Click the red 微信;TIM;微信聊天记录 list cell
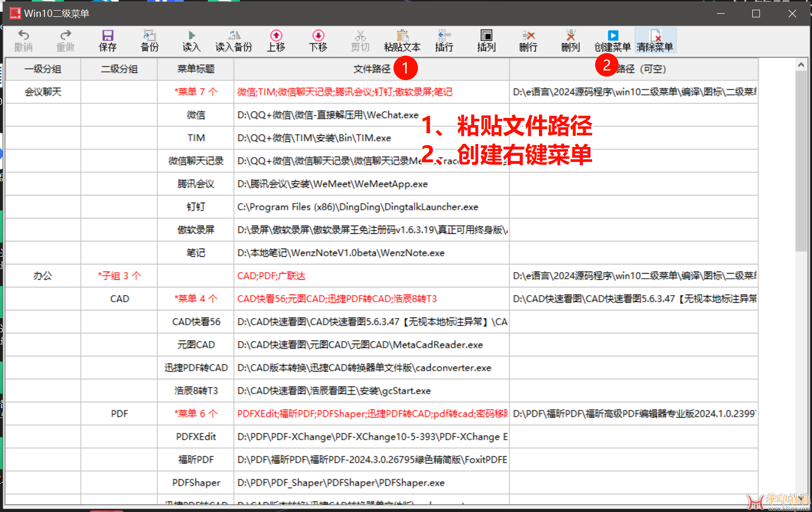 click(372, 92)
